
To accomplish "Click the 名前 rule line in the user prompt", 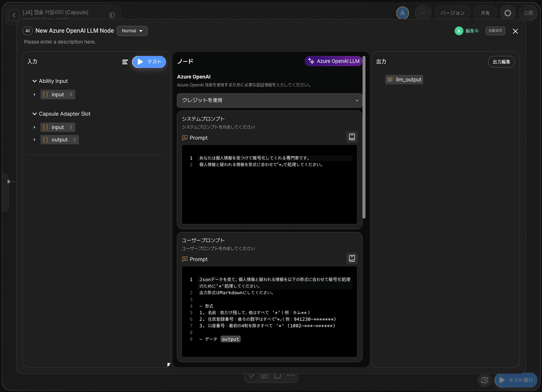I will tap(255, 313).
